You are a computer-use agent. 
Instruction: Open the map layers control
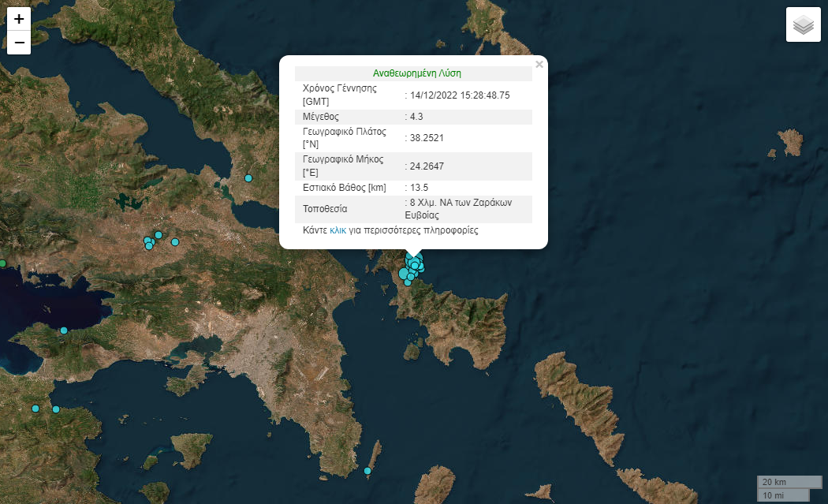[x=803, y=24]
